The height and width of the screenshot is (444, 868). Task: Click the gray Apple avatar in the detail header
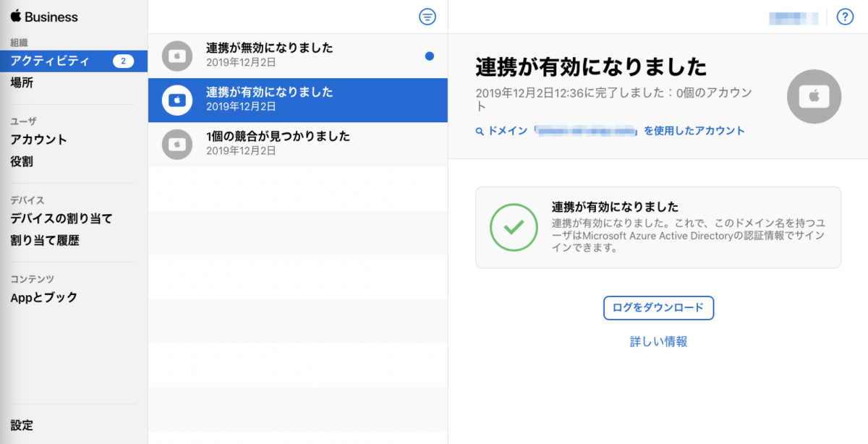point(814,96)
